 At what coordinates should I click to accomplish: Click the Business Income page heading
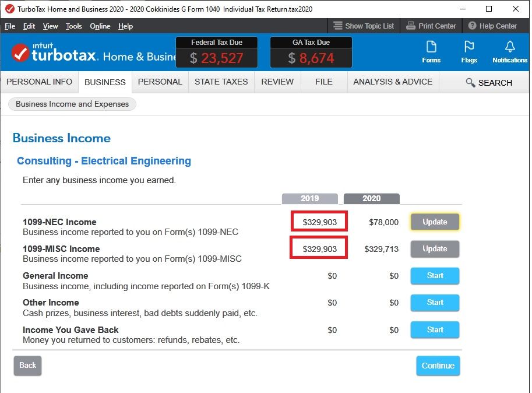(x=62, y=138)
